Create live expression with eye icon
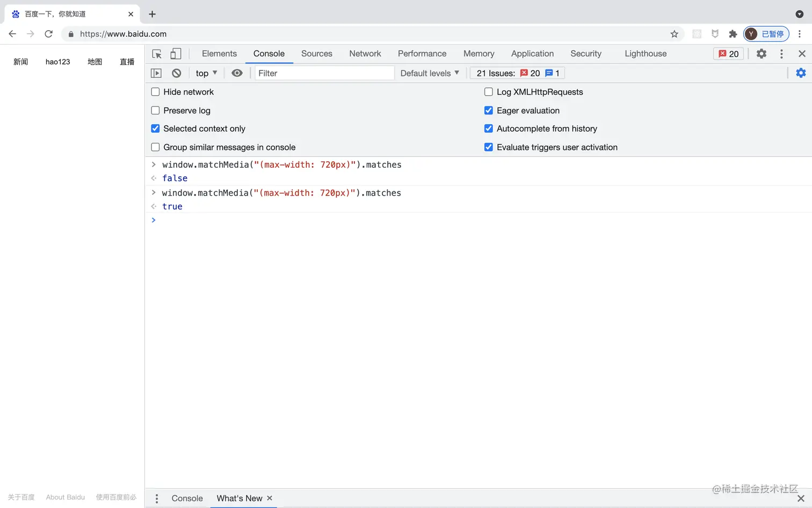 (x=237, y=73)
